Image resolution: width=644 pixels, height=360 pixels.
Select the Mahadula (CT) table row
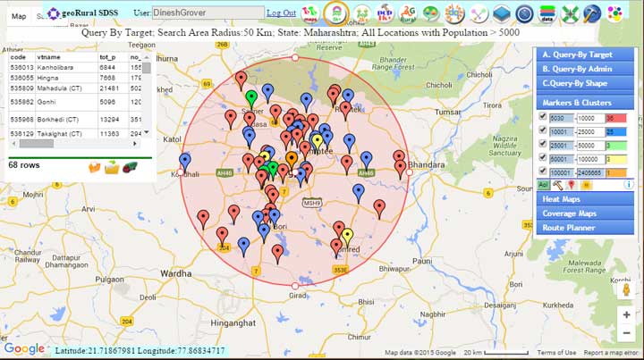(75, 88)
